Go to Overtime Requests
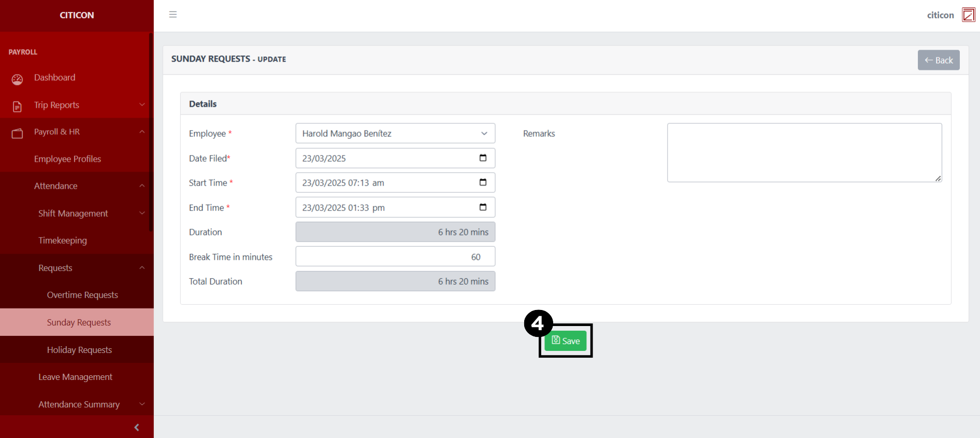The width and height of the screenshot is (980, 438). click(x=82, y=295)
